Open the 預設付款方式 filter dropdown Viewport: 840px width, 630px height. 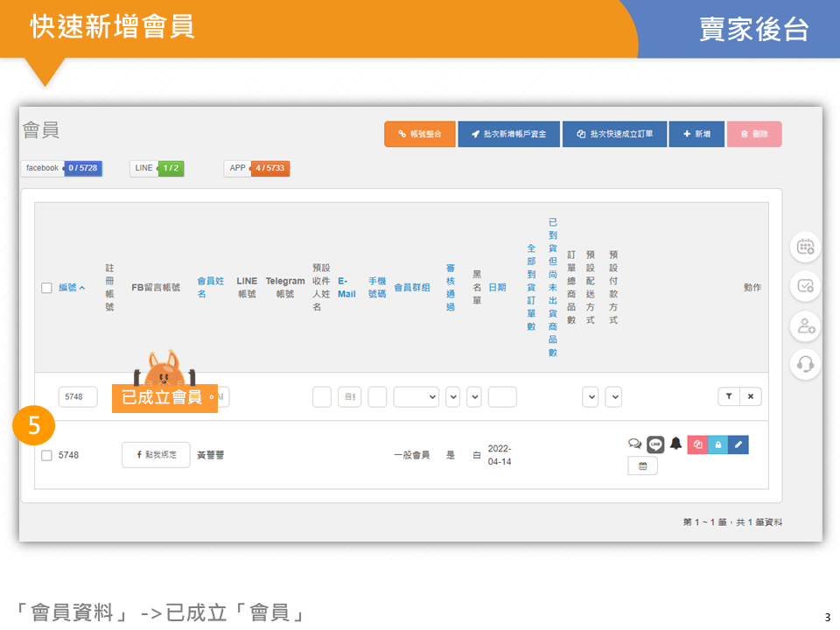(613, 397)
